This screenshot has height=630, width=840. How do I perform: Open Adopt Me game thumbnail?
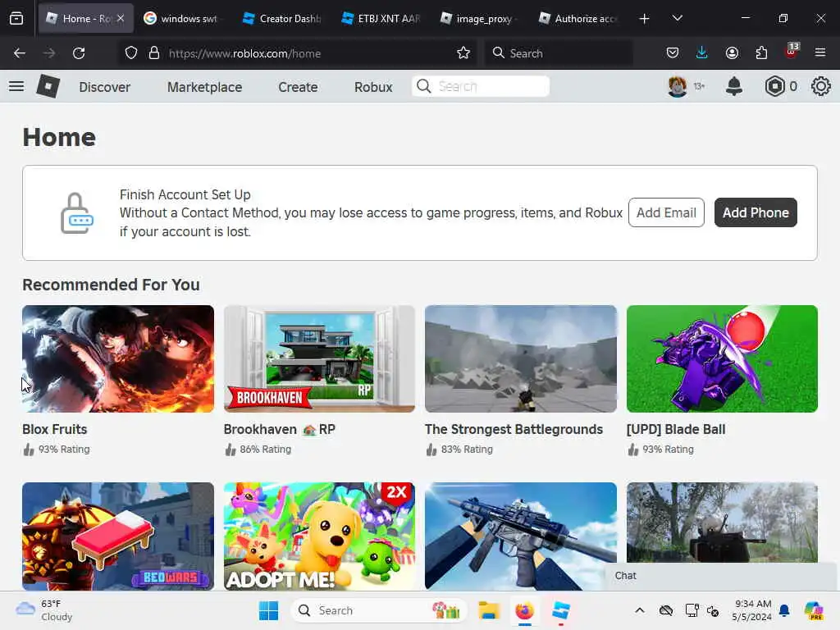319,536
